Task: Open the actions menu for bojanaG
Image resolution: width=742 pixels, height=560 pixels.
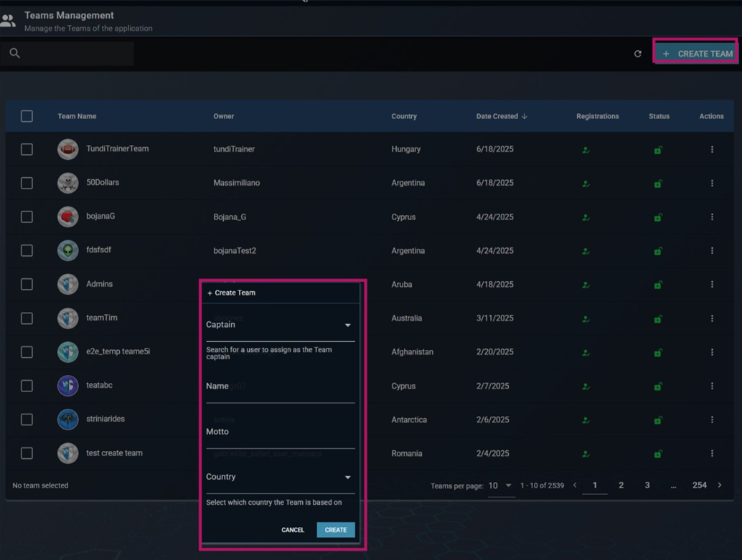Action: [712, 217]
